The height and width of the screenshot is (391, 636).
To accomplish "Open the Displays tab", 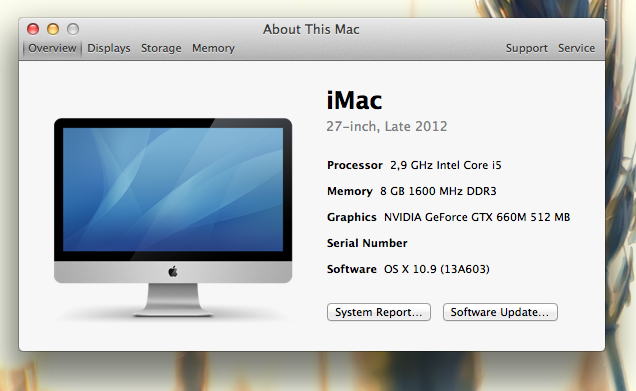I will [x=109, y=48].
